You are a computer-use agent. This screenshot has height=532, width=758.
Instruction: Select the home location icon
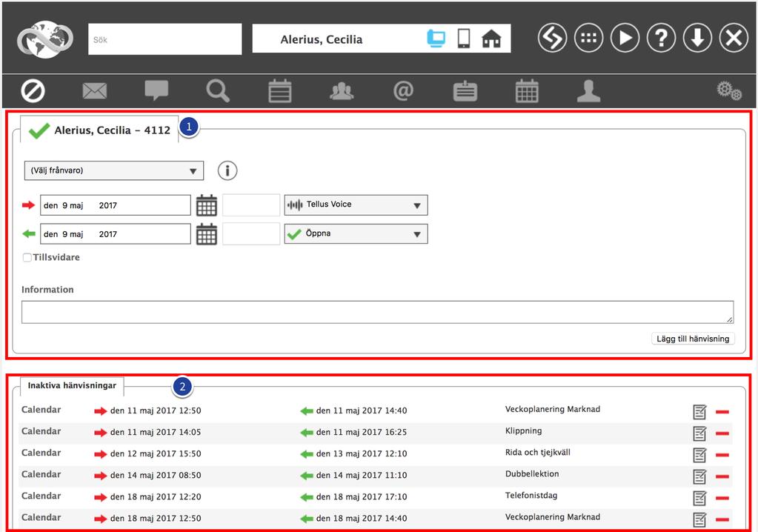pos(492,39)
